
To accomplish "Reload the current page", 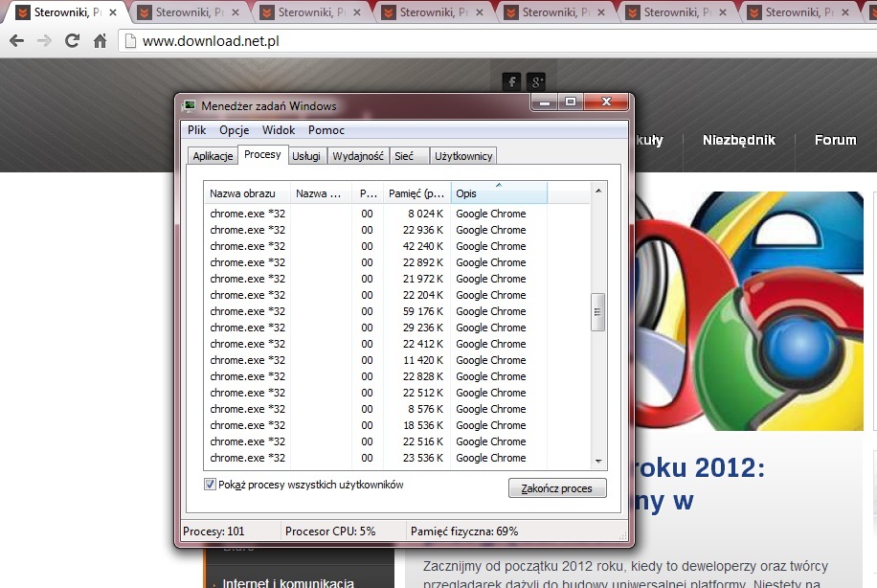I will (72, 40).
